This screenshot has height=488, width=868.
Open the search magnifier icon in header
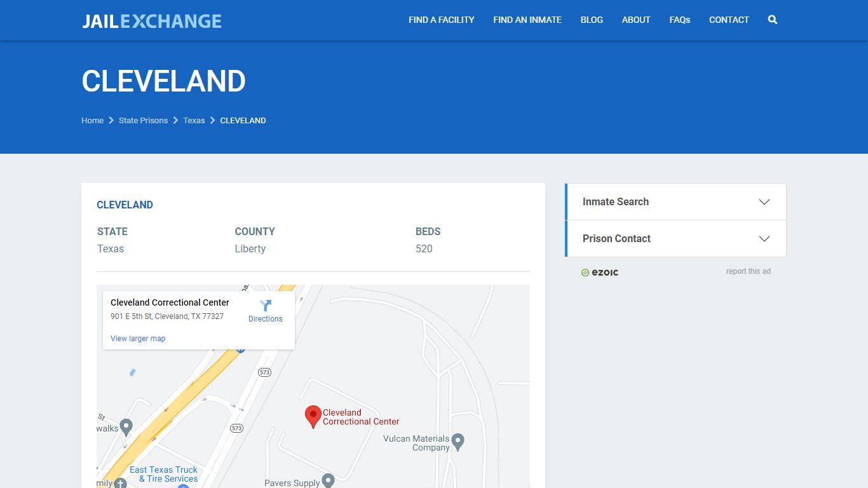pyautogui.click(x=773, y=20)
